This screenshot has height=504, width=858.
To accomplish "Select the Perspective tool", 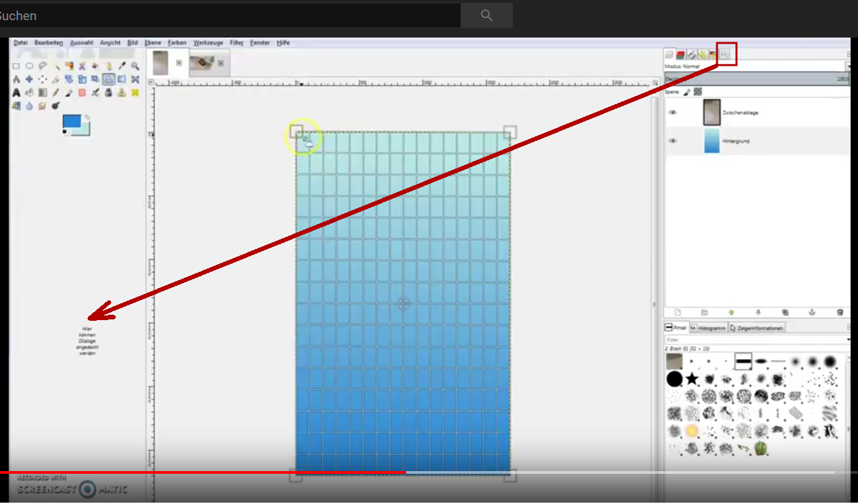I will pos(108,79).
